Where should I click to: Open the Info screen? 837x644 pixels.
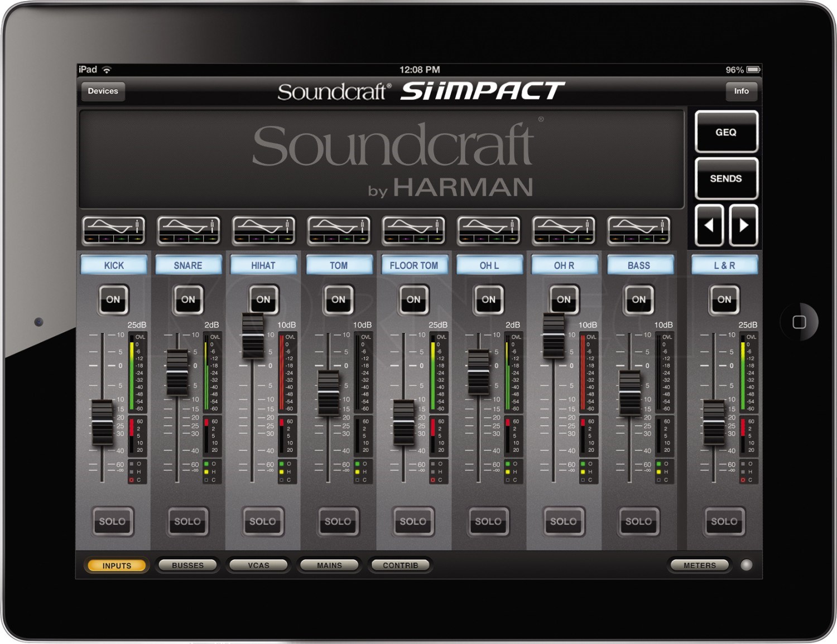coord(742,91)
